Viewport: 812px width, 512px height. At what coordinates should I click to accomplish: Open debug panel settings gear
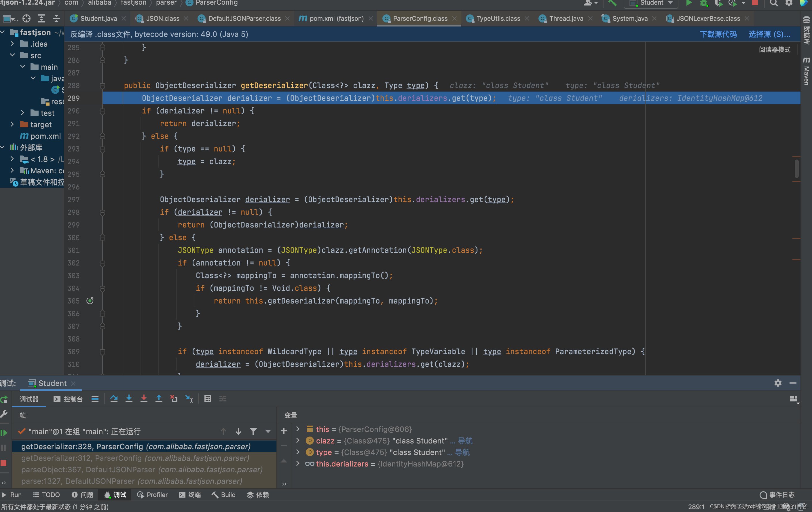click(778, 383)
